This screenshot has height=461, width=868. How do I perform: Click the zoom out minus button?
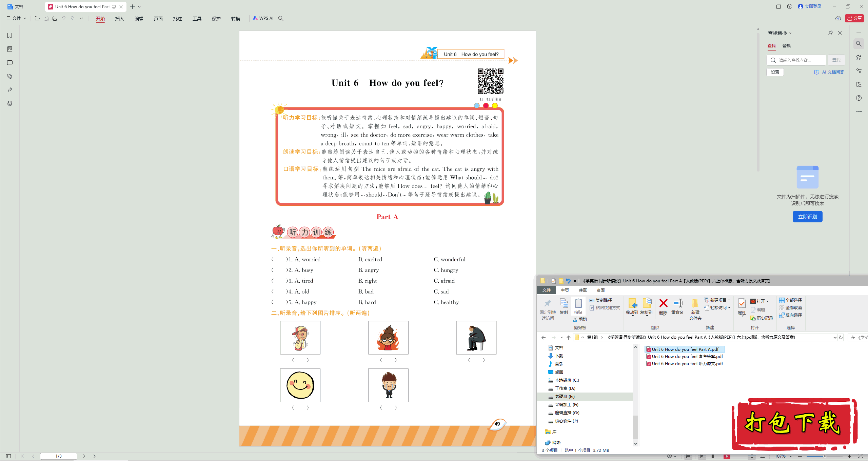click(x=800, y=456)
